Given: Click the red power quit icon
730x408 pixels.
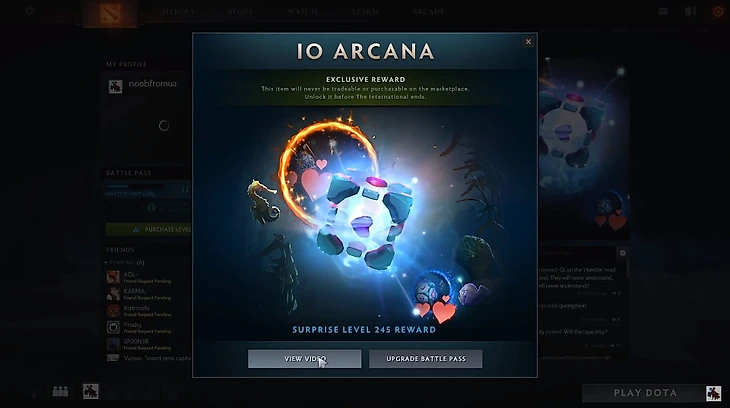Looking at the screenshot, I should [717, 11].
